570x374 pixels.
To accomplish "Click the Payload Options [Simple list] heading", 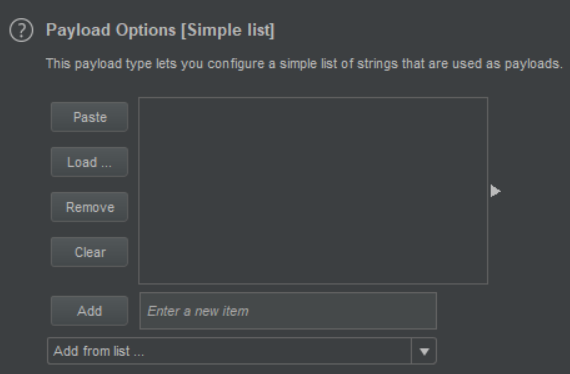I will pyautogui.click(x=160, y=30).
